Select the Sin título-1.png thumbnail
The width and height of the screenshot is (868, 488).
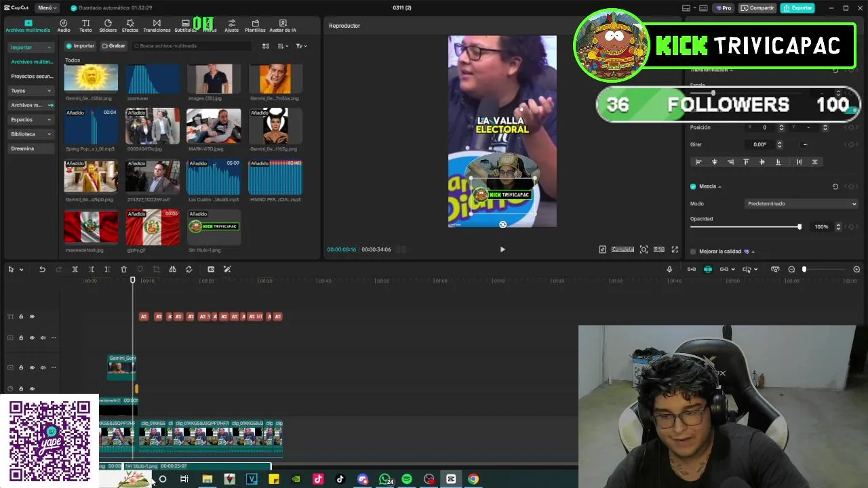pyautogui.click(x=214, y=228)
